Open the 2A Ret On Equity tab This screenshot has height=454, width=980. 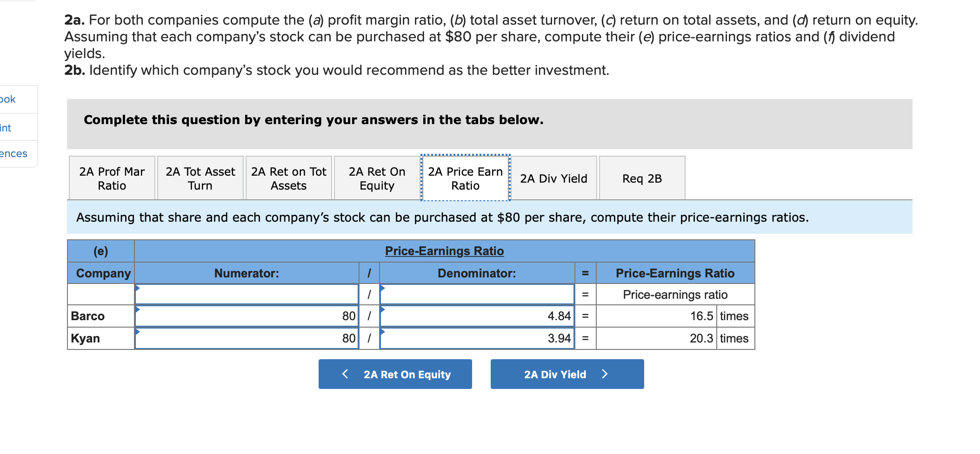pyautogui.click(x=377, y=178)
